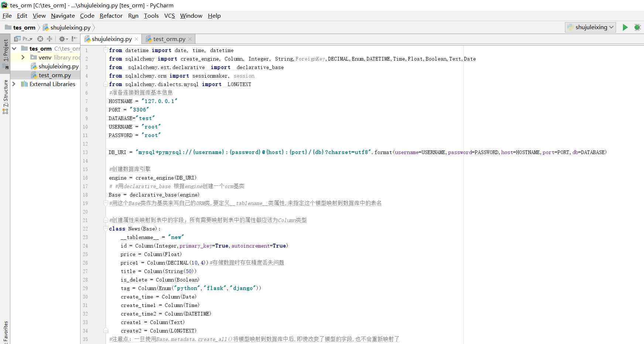Open the Run menu
Image resolution: width=644 pixels, height=344 pixels.
tap(133, 16)
